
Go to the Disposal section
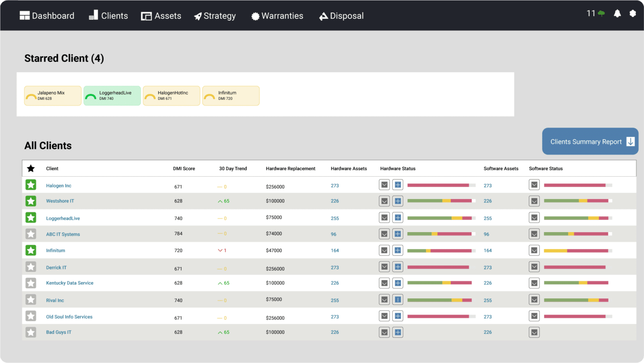point(341,16)
